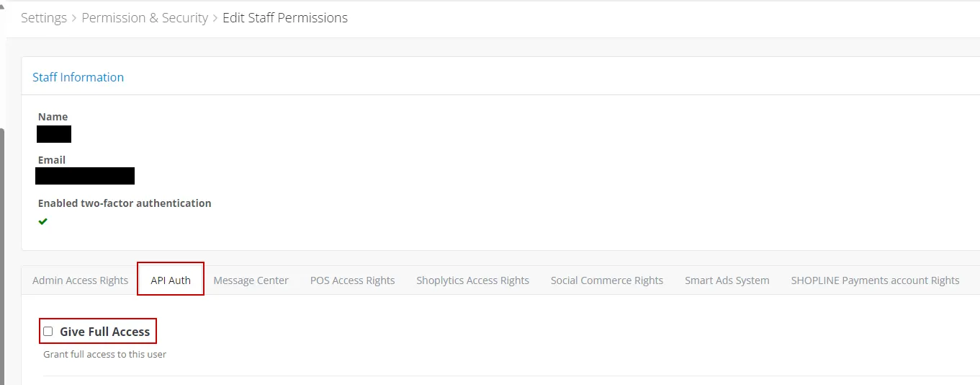This screenshot has width=980, height=385.
Task: Switch to the Smart Ads System tab
Action: coord(727,280)
